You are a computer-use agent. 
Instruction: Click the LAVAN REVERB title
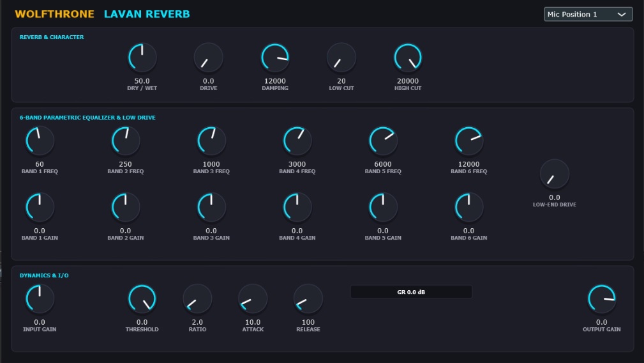click(x=147, y=14)
